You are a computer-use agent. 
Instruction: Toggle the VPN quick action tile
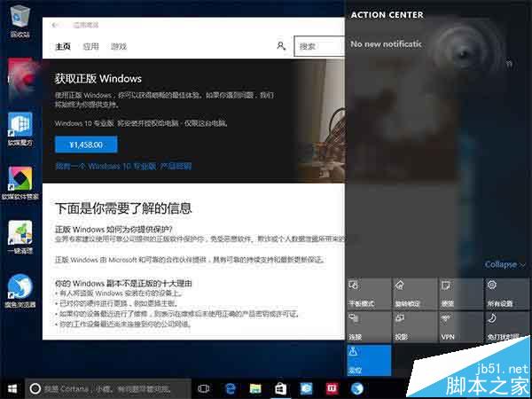461,327
